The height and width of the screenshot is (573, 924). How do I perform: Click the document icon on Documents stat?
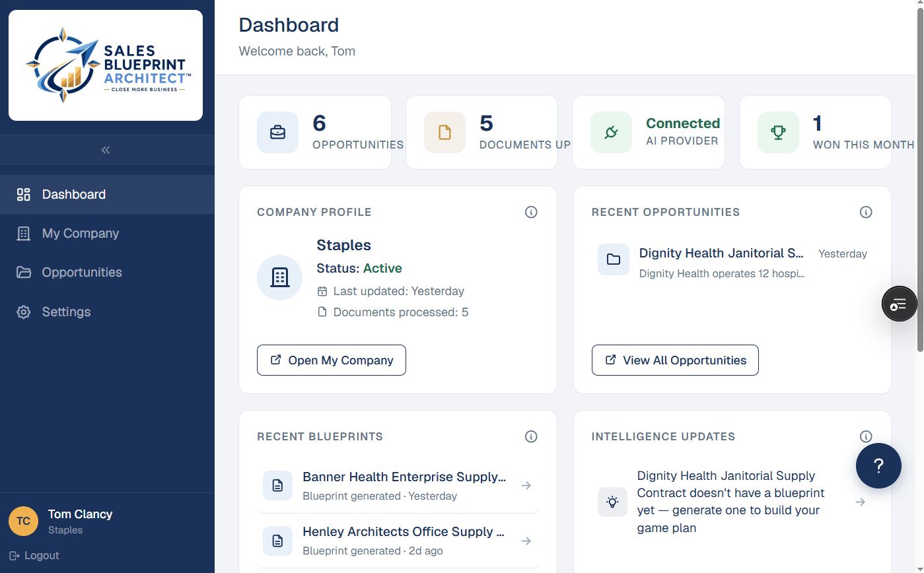click(x=444, y=132)
